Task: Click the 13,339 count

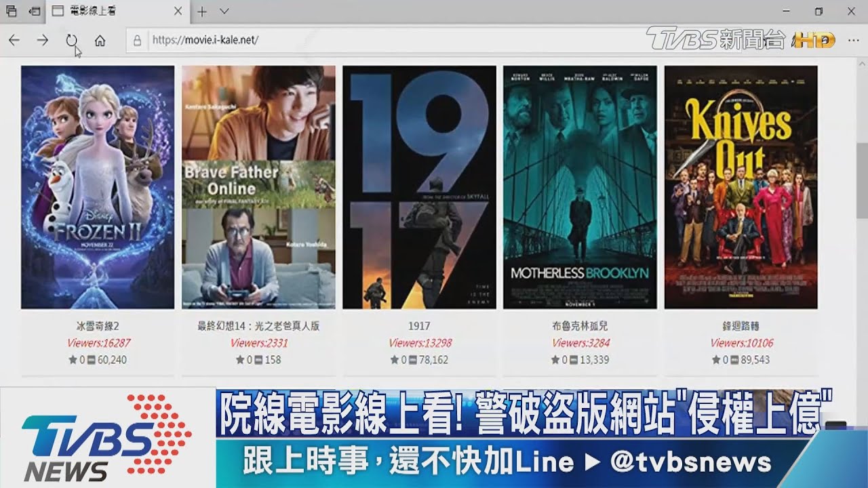Action: (594, 360)
